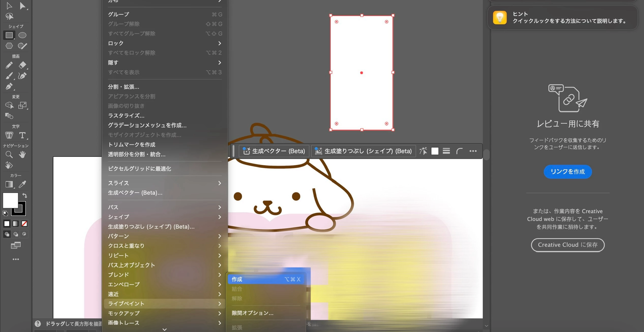Open more options in contextual task bar
Screen dimensions: 644x332
coord(473,151)
